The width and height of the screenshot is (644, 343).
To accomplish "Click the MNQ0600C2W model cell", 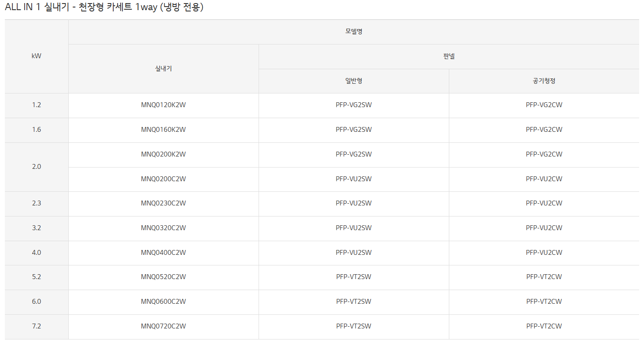I will tap(163, 302).
